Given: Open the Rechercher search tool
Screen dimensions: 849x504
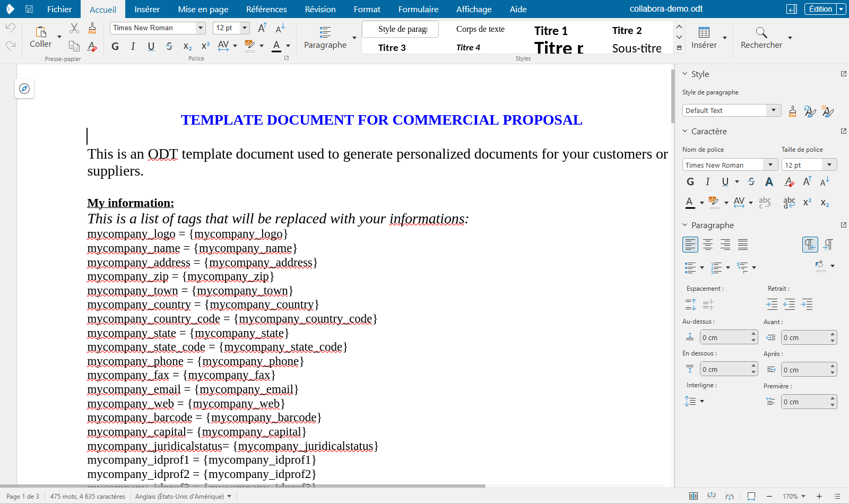Looking at the screenshot, I should [761, 38].
